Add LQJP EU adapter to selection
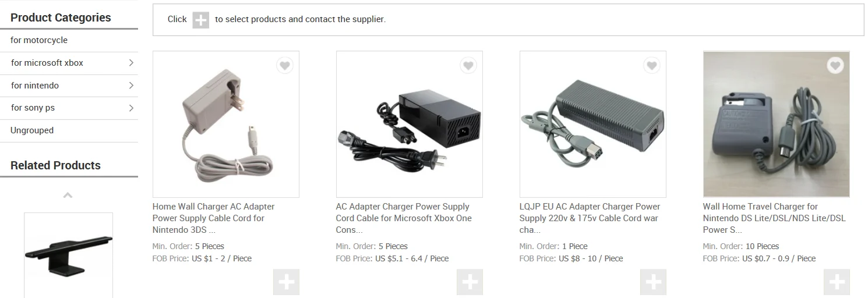 653,282
